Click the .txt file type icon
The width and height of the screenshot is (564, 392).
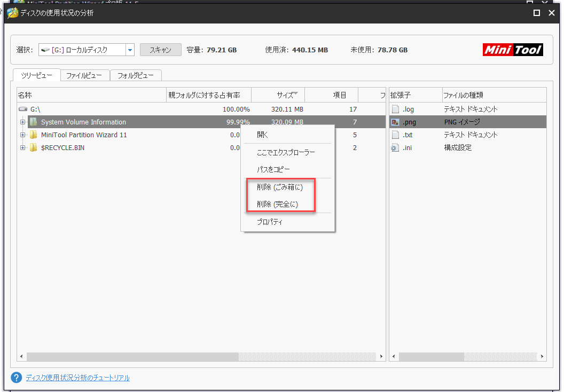coord(397,135)
